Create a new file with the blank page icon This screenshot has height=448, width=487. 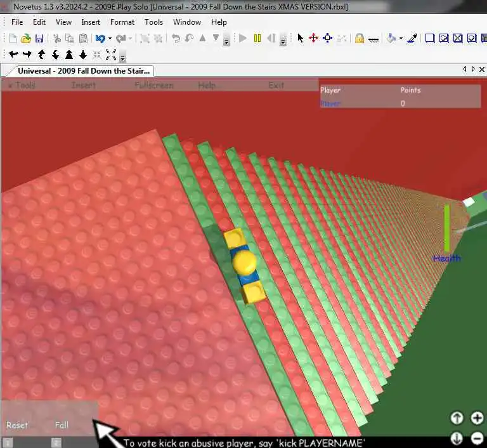click(13, 39)
